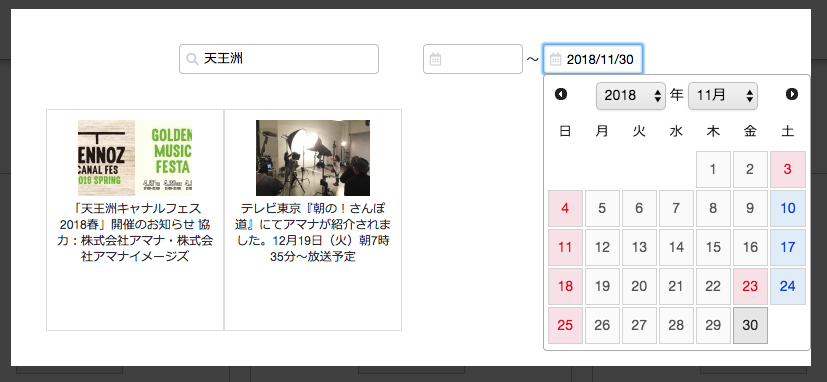Click calendar icon in start date field
This screenshot has width=827, height=382.
[435, 59]
